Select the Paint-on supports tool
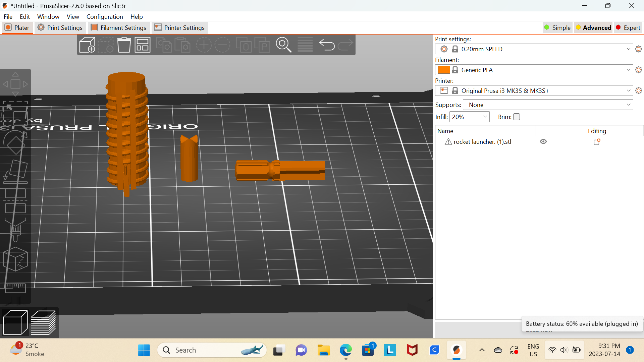This screenshot has height=362, width=644. coord(15,230)
